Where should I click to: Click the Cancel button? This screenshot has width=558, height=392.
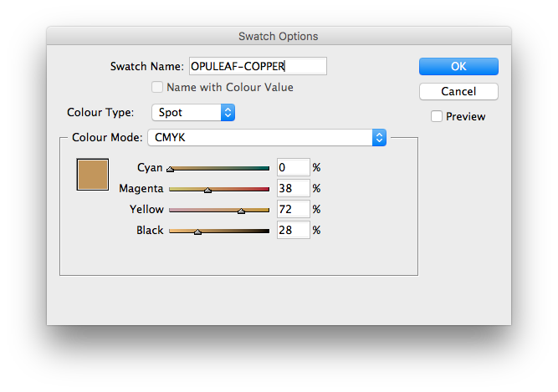tap(458, 91)
